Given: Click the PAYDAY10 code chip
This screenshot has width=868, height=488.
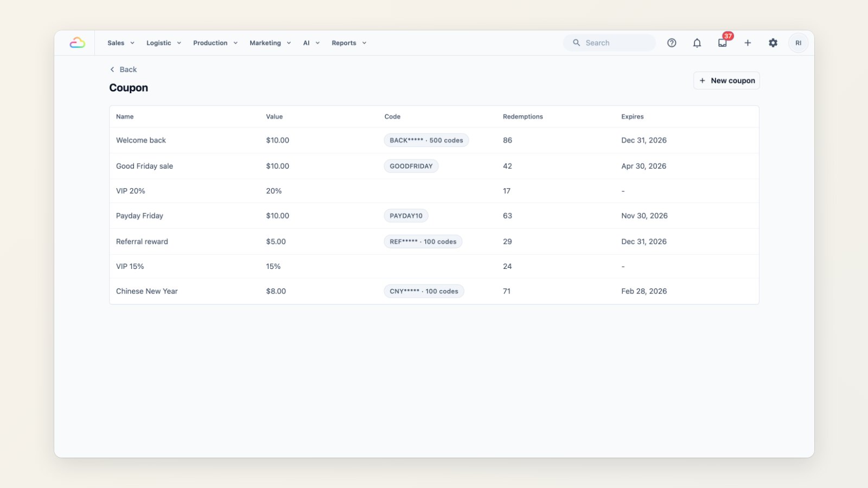Looking at the screenshot, I should pos(406,216).
